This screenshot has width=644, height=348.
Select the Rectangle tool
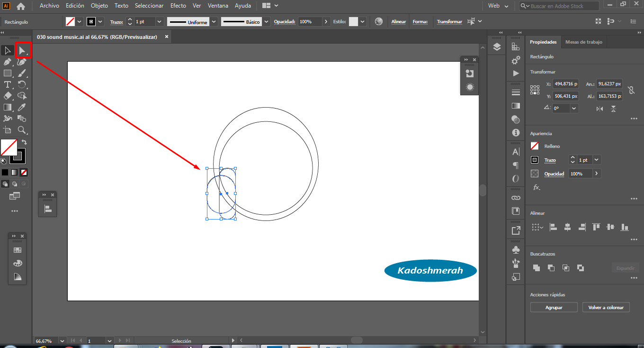(8, 73)
